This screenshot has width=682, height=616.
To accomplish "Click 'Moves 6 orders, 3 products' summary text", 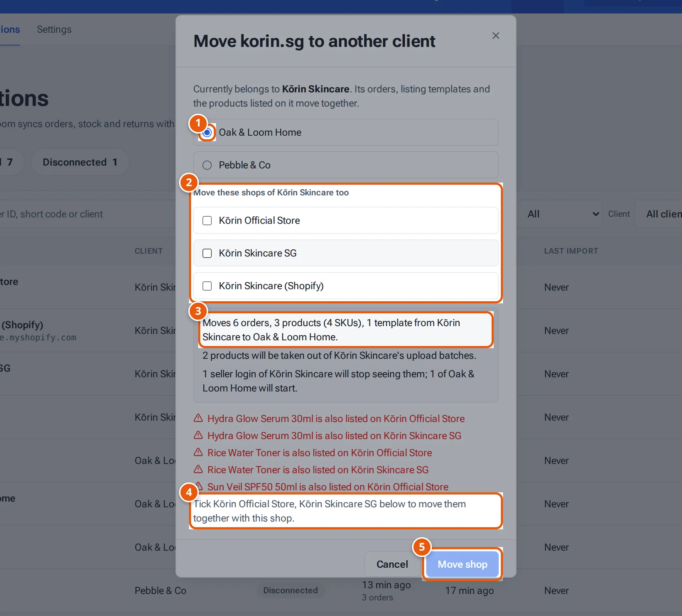I will click(331, 330).
